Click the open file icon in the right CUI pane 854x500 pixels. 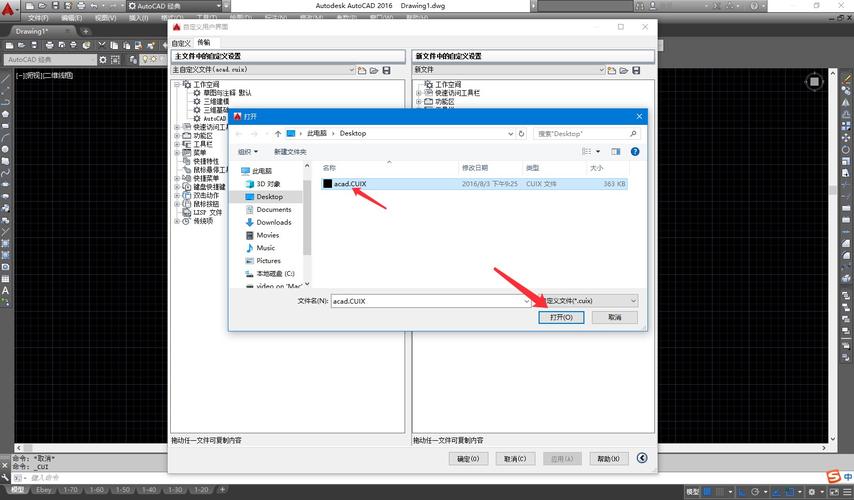[624, 70]
